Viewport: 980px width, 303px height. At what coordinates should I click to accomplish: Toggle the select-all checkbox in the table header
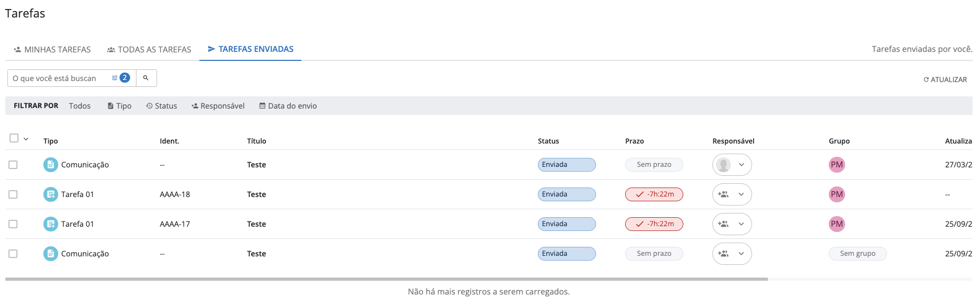click(14, 138)
